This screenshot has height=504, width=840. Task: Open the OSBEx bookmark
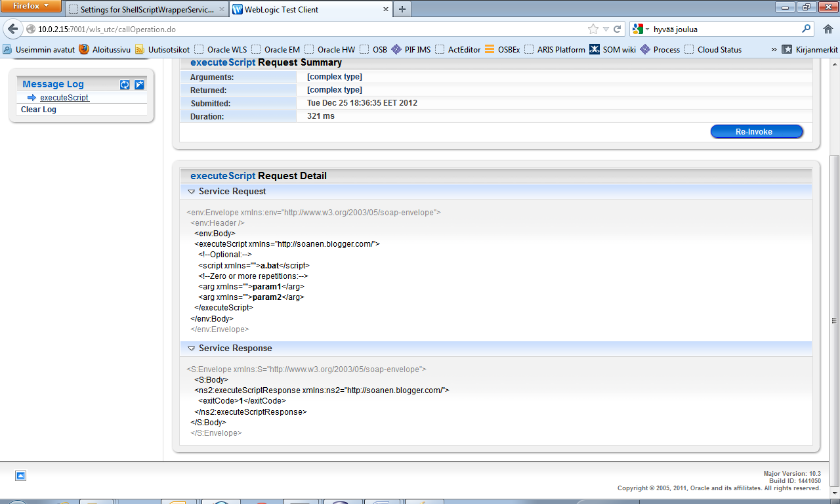(x=503, y=49)
